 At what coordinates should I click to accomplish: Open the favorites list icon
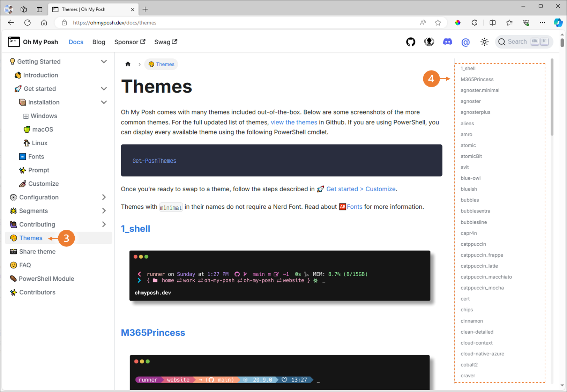click(509, 23)
